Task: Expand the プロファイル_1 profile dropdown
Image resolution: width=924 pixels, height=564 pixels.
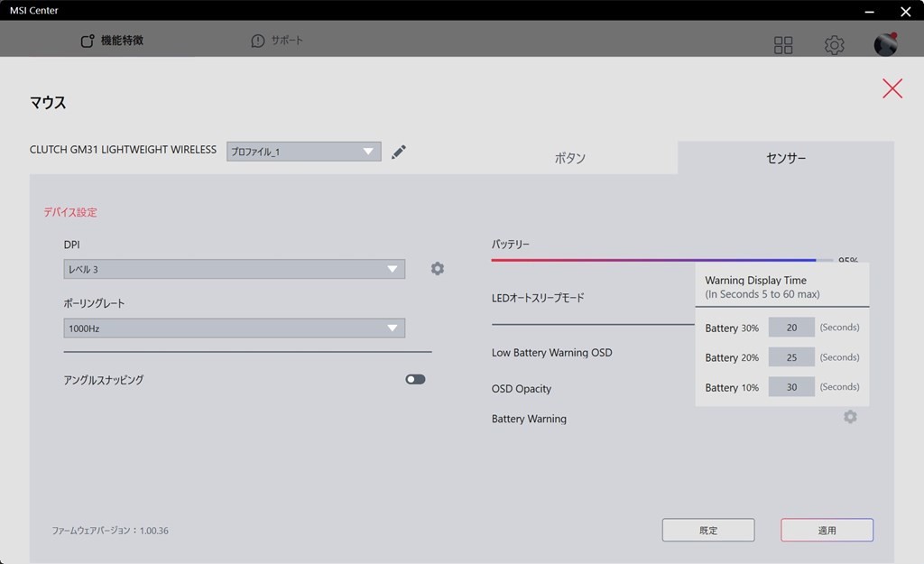Action: pos(303,152)
